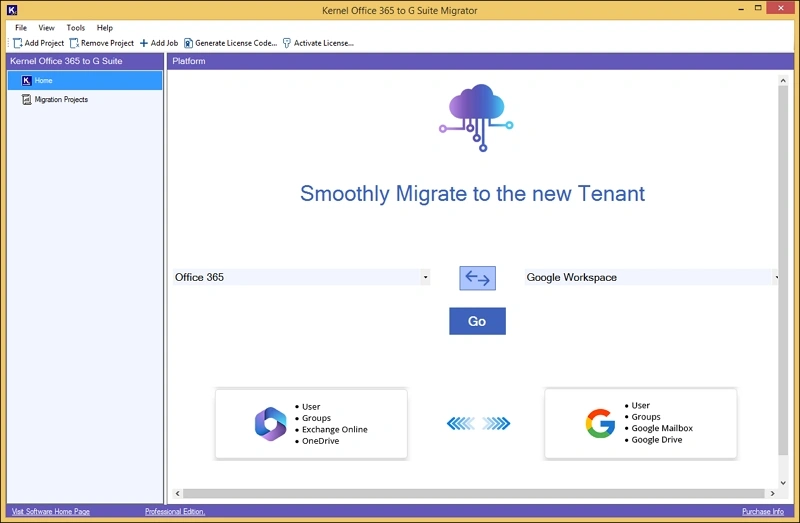Open Migration Projects in the sidebar

point(60,100)
